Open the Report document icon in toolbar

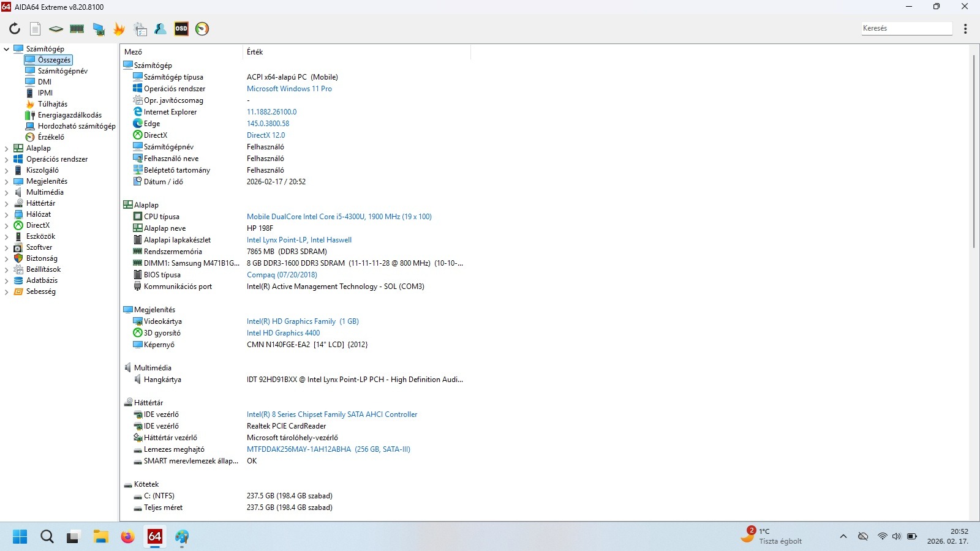36,29
